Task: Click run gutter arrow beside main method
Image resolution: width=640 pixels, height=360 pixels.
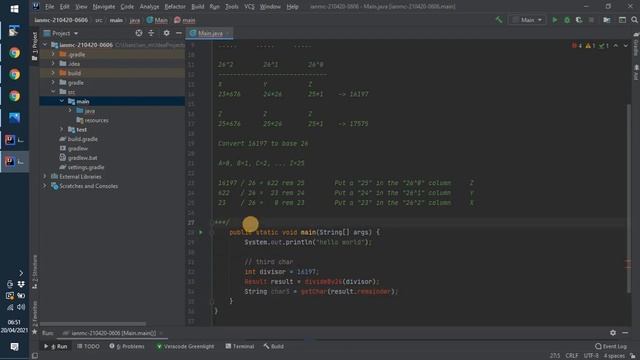Action: (201, 232)
